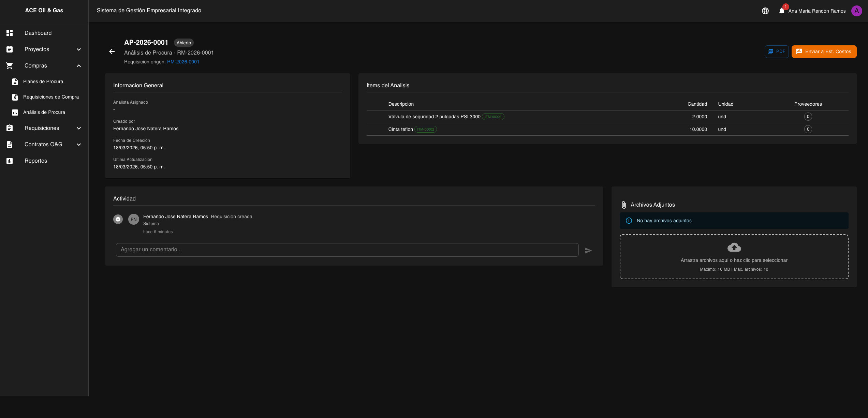Click the purple user avatar A

coord(856,11)
